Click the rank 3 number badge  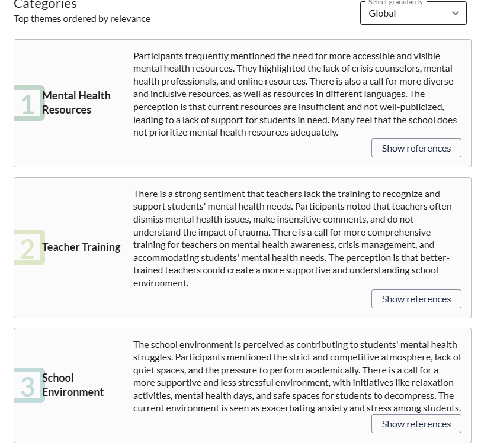coord(28,385)
